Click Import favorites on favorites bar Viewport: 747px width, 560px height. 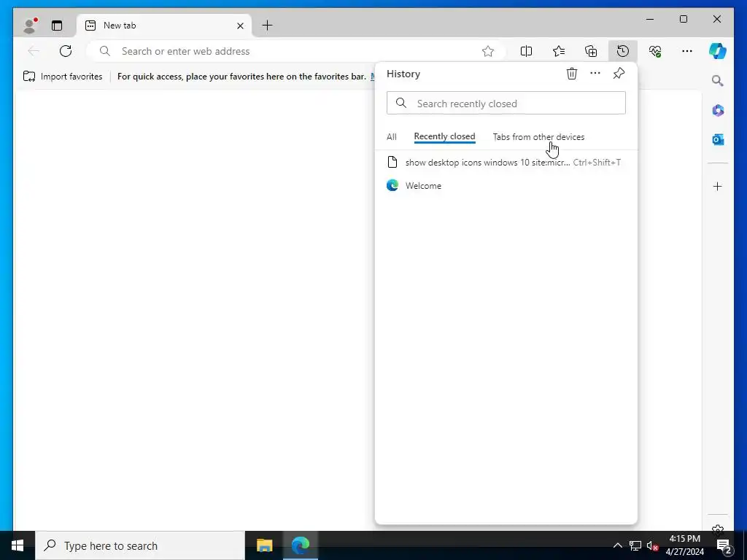(x=63, y=76)
